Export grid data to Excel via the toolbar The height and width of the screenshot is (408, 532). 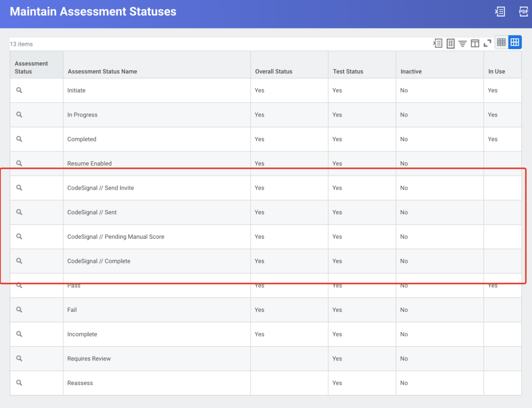coord(438,43)
